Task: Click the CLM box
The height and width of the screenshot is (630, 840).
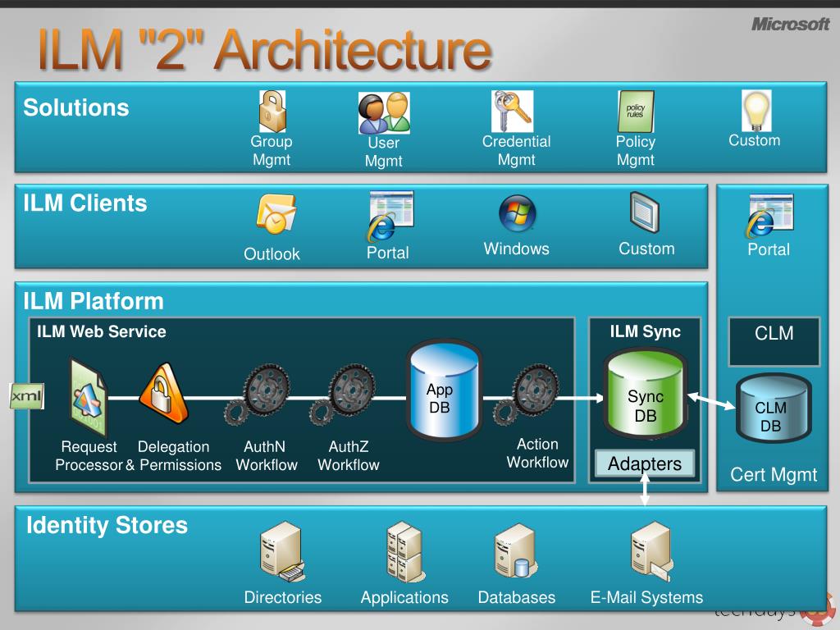Action: [x=774, y=341]
